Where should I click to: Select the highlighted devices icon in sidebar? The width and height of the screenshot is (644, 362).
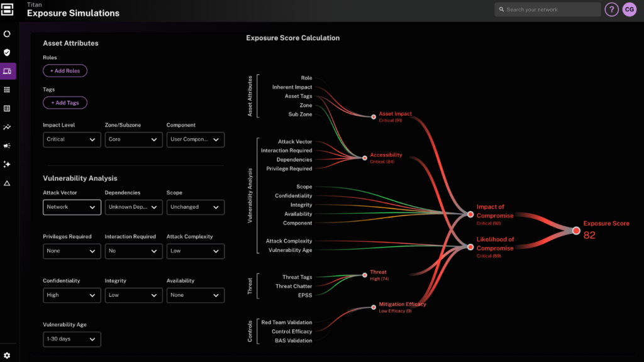[8, 71]
